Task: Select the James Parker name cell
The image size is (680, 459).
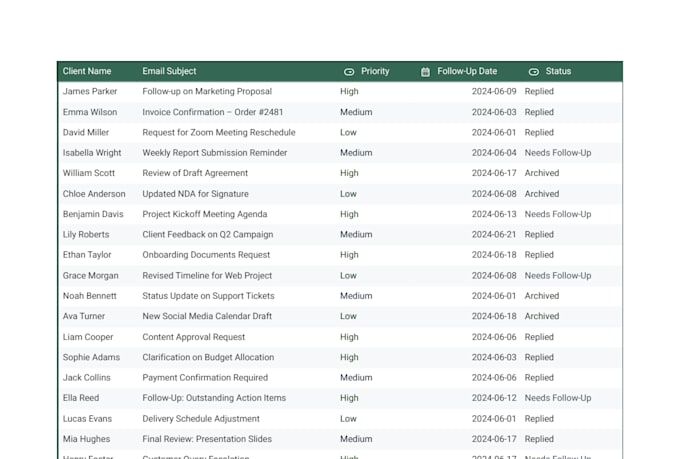Action: coord(90,92)
